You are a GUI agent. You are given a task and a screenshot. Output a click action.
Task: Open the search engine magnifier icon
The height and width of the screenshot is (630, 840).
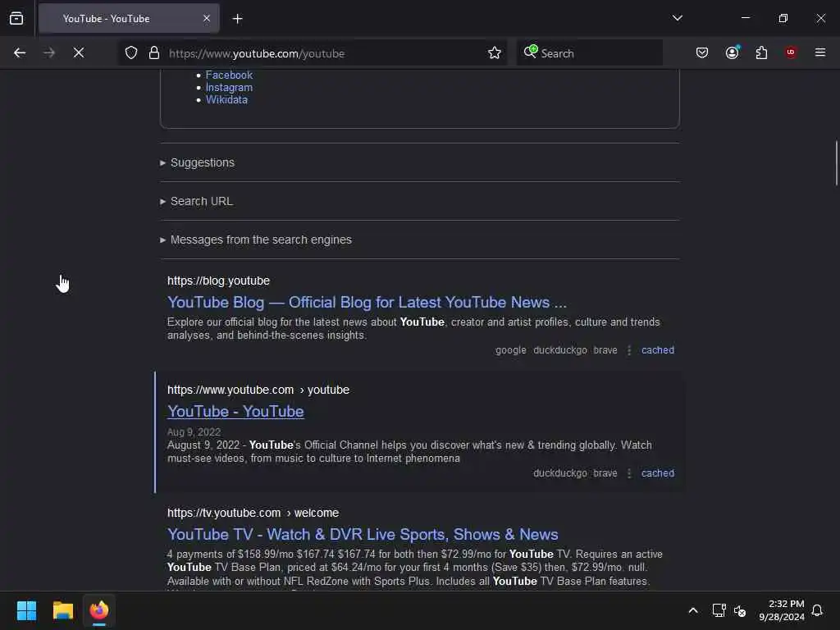(x=531, y=52)
